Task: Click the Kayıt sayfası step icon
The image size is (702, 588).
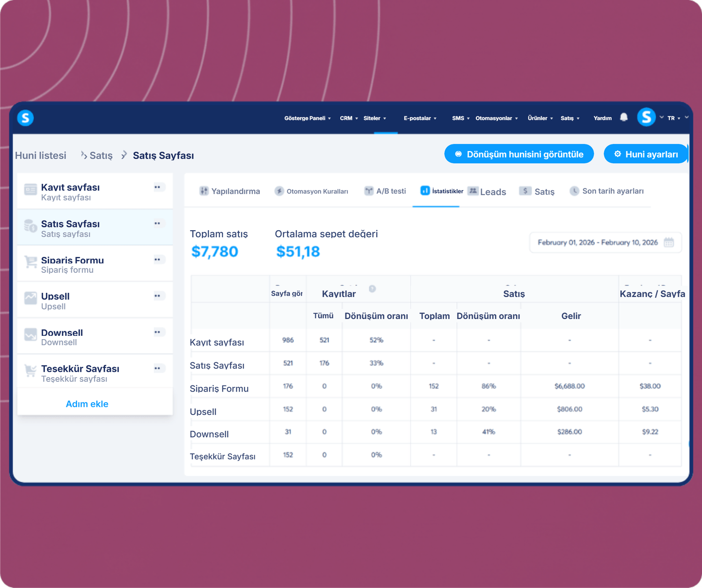Action: (x=30, y=189)
